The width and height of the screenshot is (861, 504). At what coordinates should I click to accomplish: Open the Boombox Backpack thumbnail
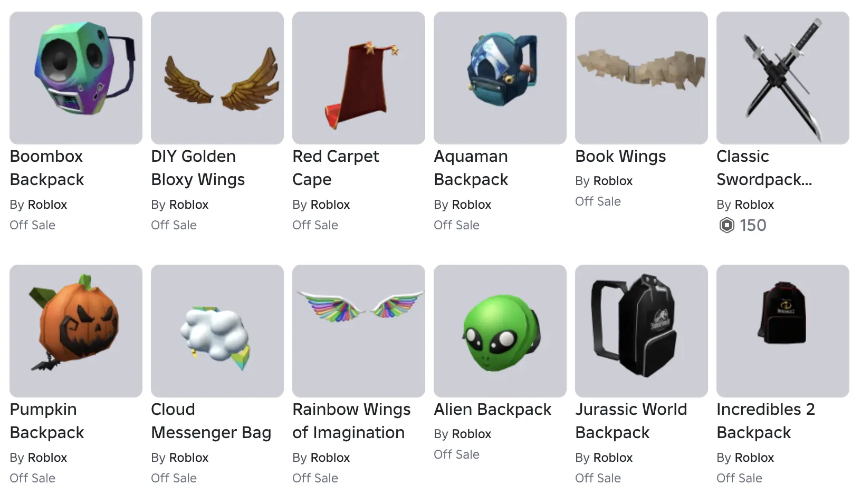pyautogui.click(x=76, y=78)
